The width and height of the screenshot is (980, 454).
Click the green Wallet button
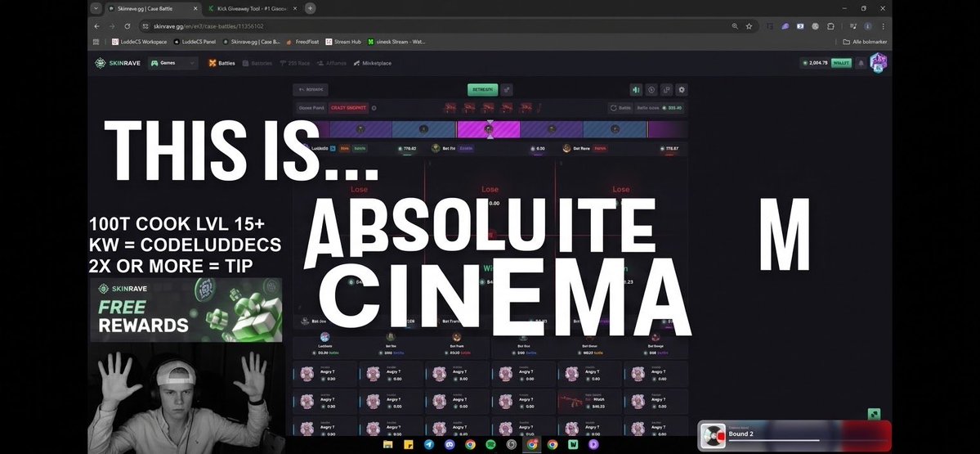[x=841, y=63]
